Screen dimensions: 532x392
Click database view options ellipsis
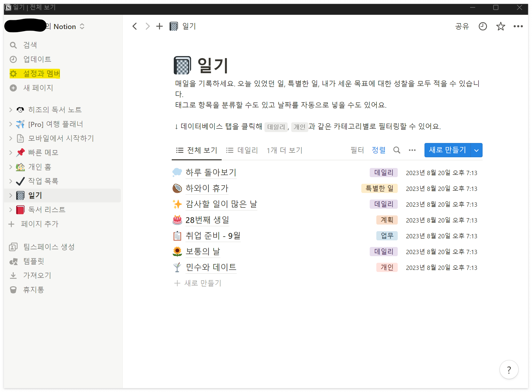tap(412, 150)
